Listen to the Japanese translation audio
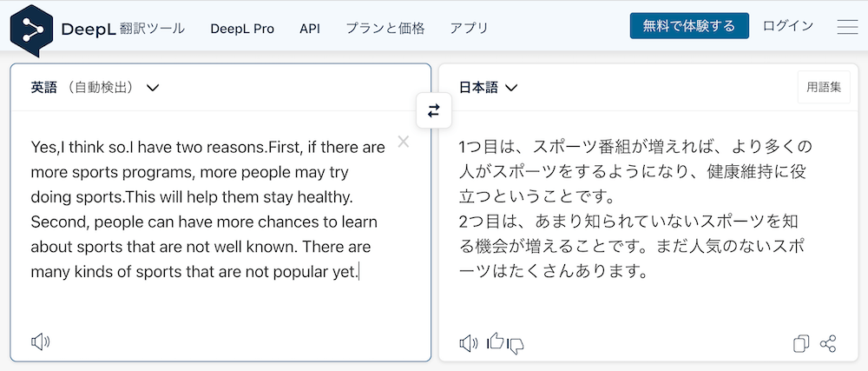Screen dimensions: 868x371 click(x=469, y=343)
